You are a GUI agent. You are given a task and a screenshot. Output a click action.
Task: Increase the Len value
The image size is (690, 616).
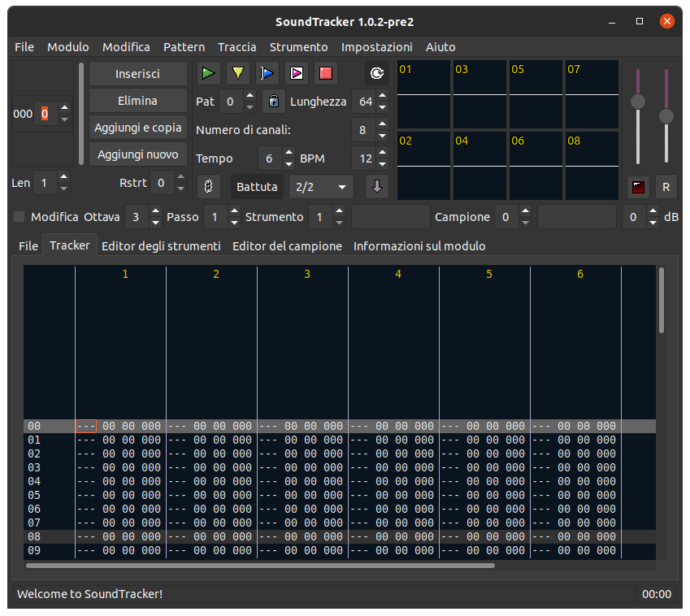64,177
